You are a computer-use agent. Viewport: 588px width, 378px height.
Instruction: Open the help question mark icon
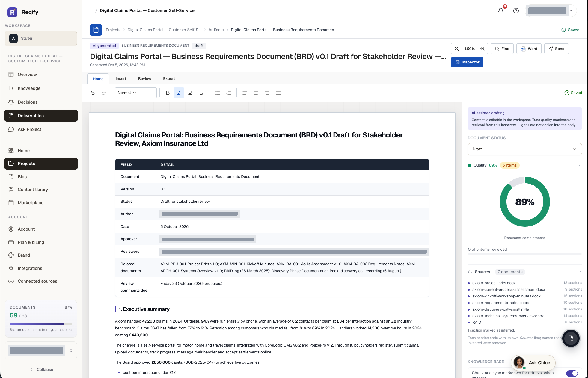click(516, 11)
